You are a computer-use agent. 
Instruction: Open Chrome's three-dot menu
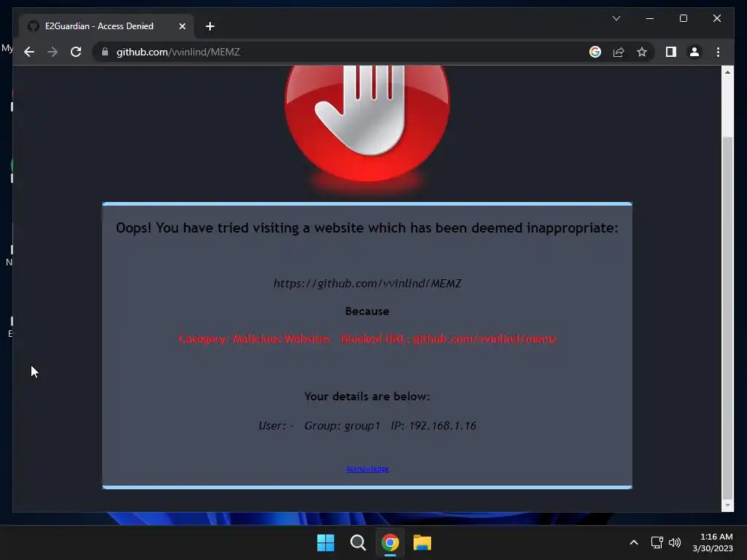coord(718,52)
